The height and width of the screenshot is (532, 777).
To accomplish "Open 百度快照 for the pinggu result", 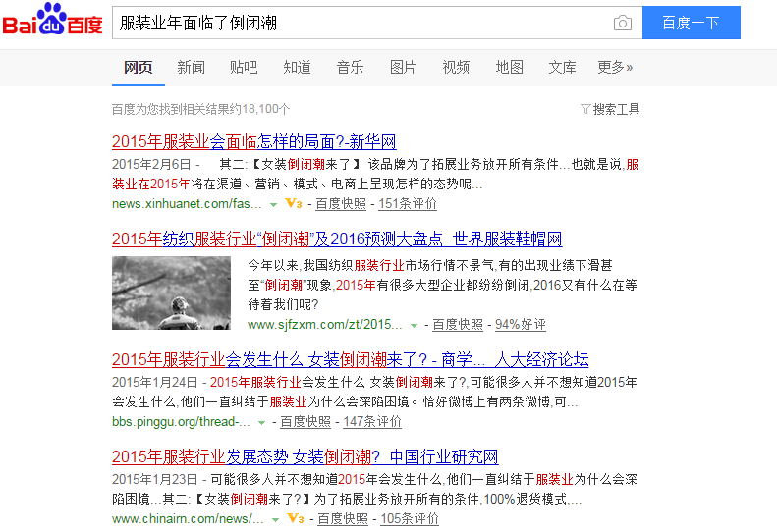I will click(305, 421).
